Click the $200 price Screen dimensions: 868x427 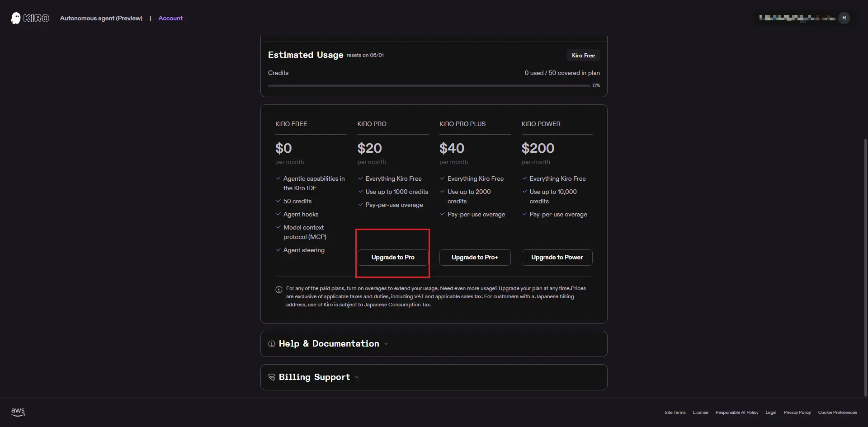[x=538, y=148]
